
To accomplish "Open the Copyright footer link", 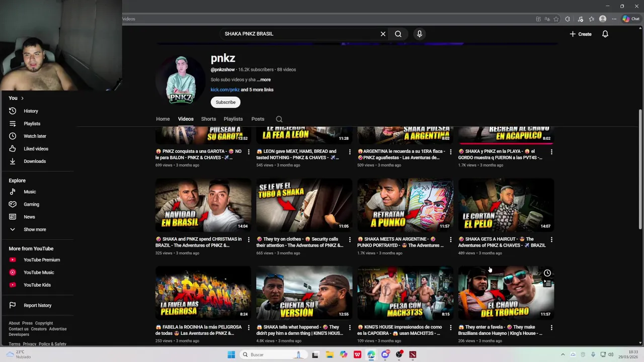I will (x=44, y=323).
